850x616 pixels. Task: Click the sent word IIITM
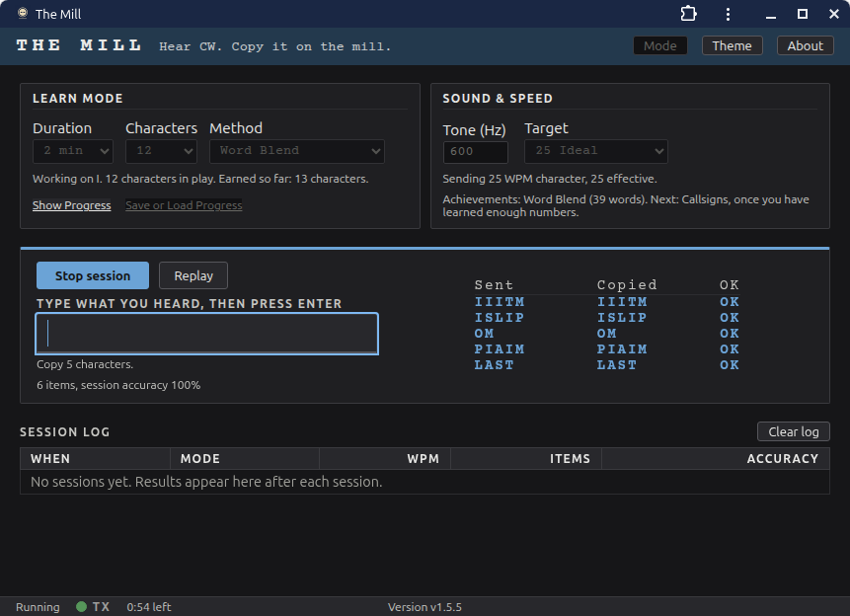tap(500, 301)
